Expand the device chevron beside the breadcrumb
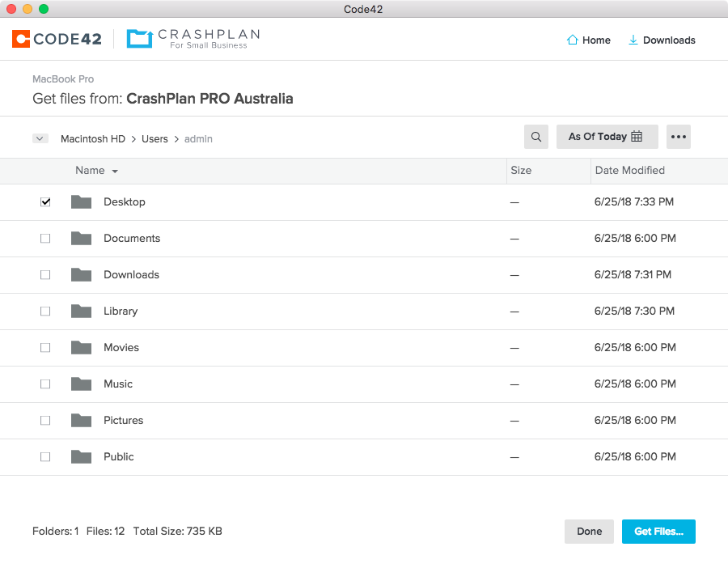This screenshot has width=728, height=568. [40, 138]
